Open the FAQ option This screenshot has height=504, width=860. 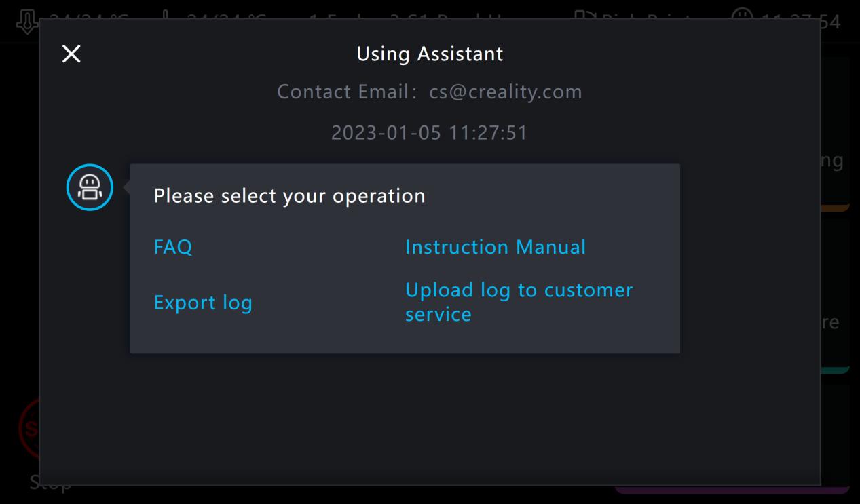pyautogui.click(x=173, y=247)
